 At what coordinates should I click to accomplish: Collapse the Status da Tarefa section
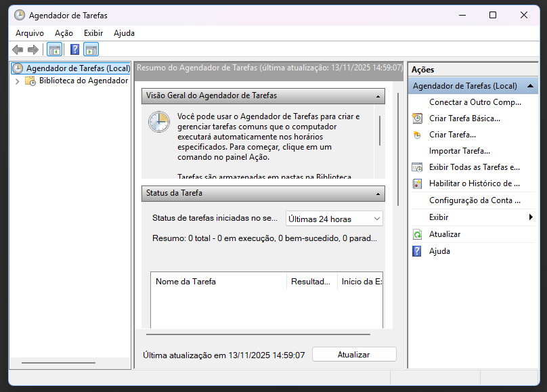(x=377, y=194)
